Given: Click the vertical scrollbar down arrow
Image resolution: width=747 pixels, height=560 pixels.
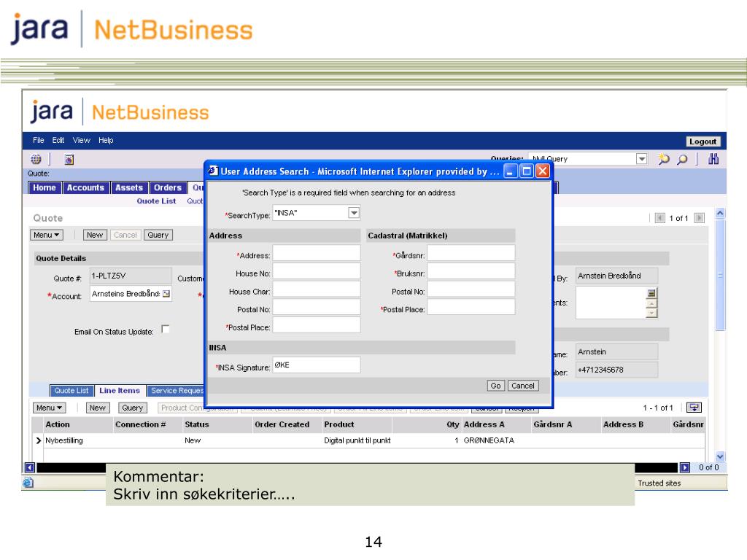Looking at the screenshot, I should 720,456.
